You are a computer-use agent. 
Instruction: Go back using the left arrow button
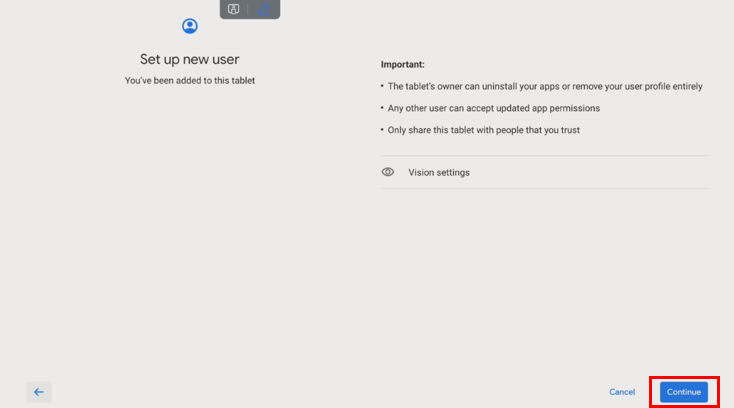[39, 392]
